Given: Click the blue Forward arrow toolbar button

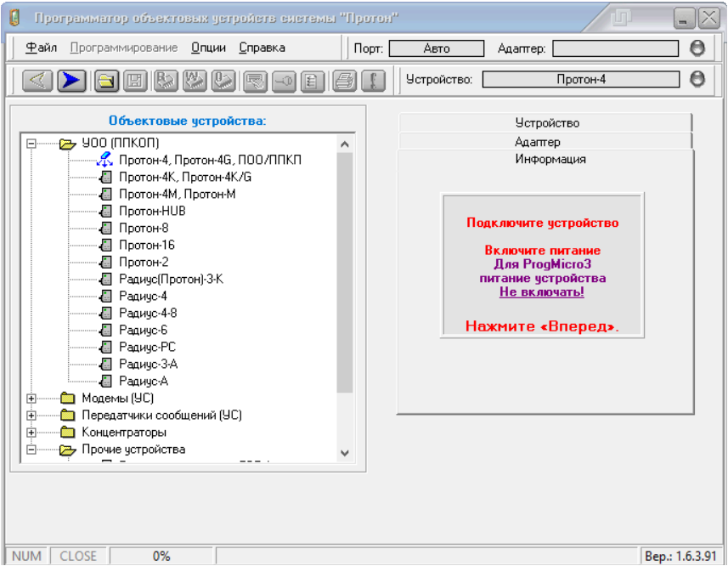Looking at the screenshot, I should click(71, 80).
